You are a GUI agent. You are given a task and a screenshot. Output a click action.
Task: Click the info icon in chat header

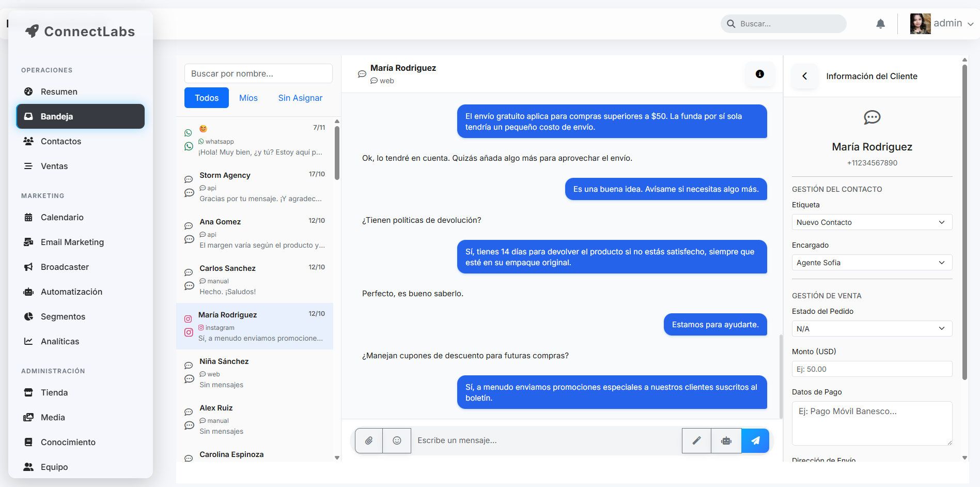pos(759,74)
